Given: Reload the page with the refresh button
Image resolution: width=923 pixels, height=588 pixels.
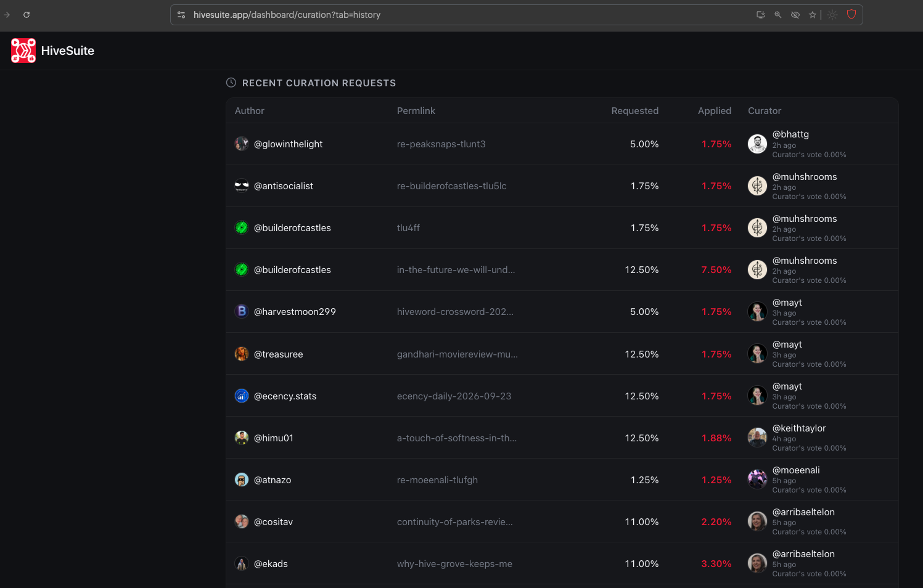Looking at the screenshot, I should click(27, 15).
